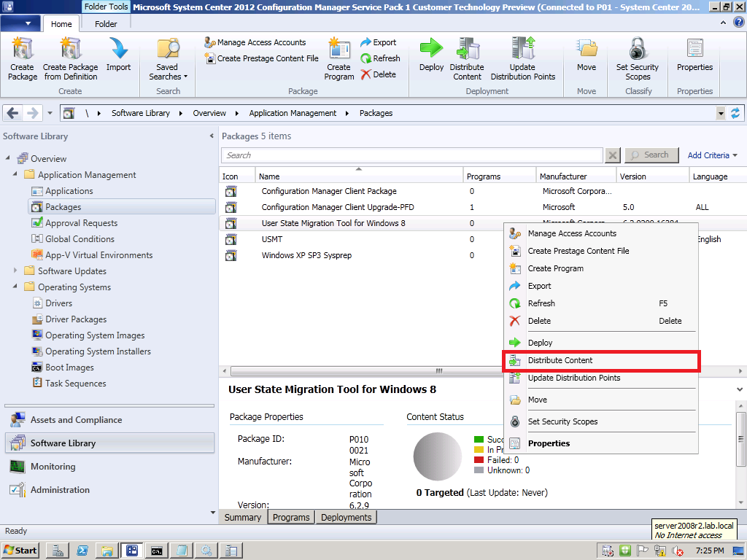
Task: Collapse the Operating Systems tree node
Action: [15, 286]
